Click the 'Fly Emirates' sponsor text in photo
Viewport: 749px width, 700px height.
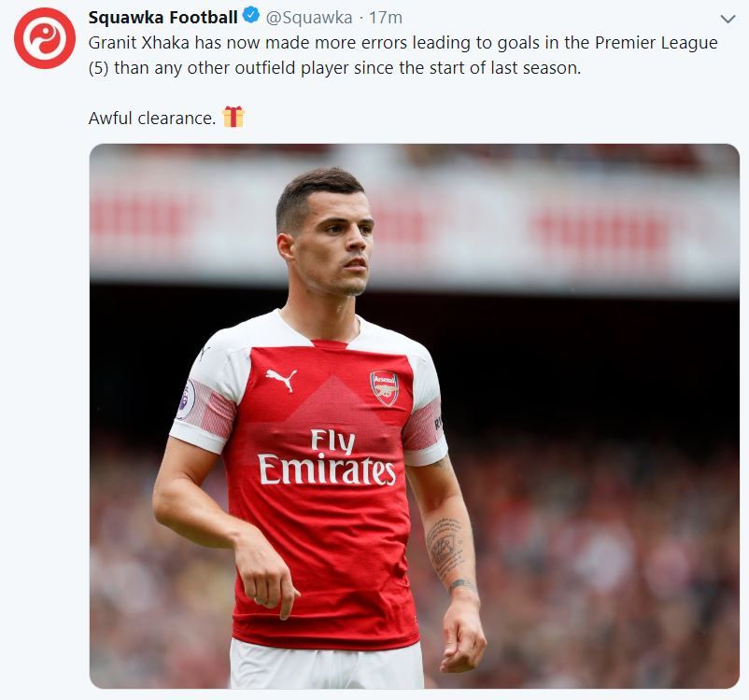click(x=327, y=457)
